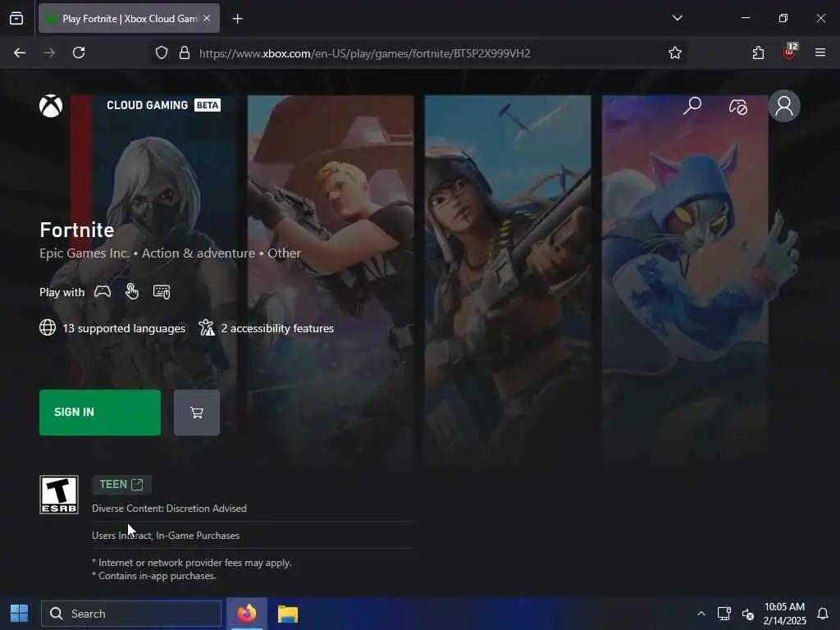Click the tracking protection shield icon
Viewport: 840px width, 630px height.
click(x=162, y=53)
